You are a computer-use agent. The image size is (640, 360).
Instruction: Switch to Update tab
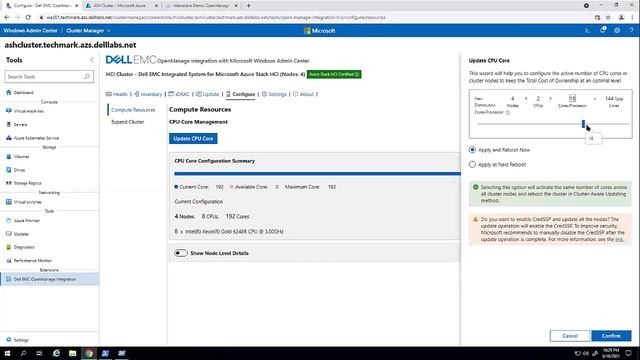point(207,94)
